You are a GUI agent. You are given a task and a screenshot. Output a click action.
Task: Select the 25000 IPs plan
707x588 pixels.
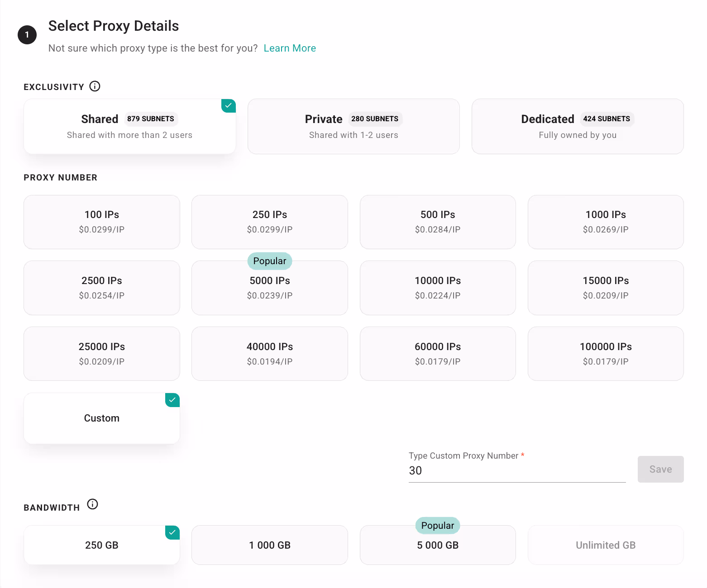102,354
